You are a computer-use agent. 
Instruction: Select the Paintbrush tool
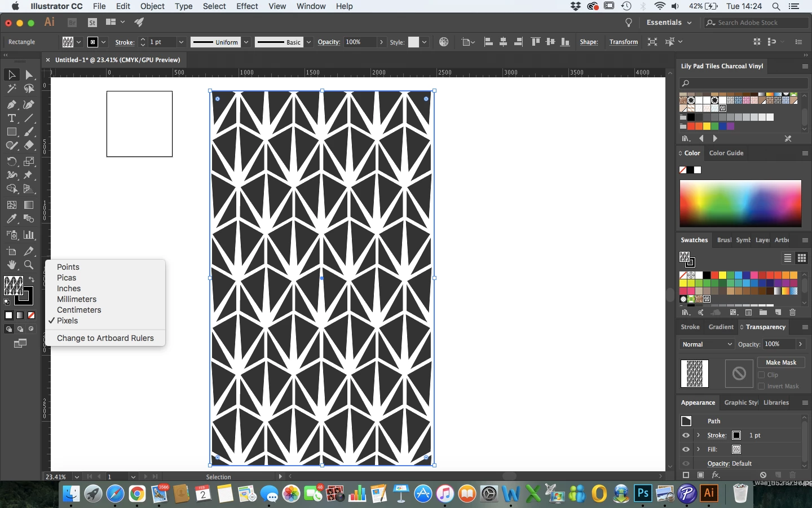[29, 132]
